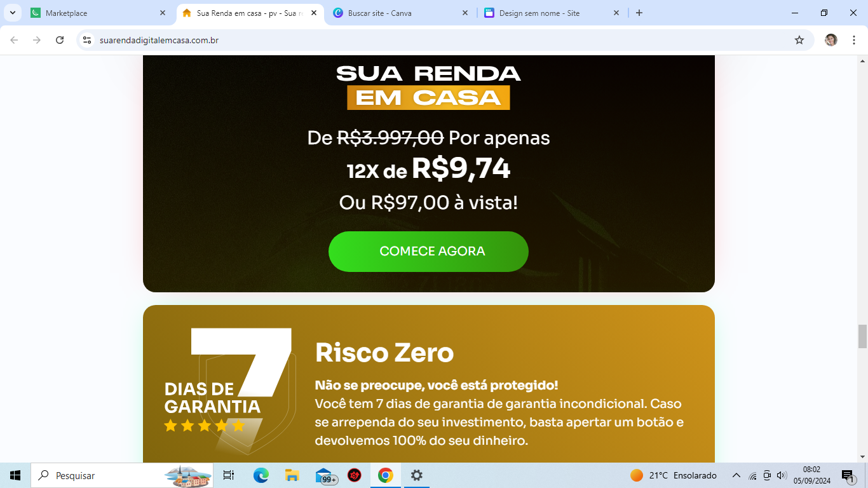Screen dimensions: 868x488
Task: Open the Chrome profile avatar
Action: pyautogui.click(x=831, y=40)
